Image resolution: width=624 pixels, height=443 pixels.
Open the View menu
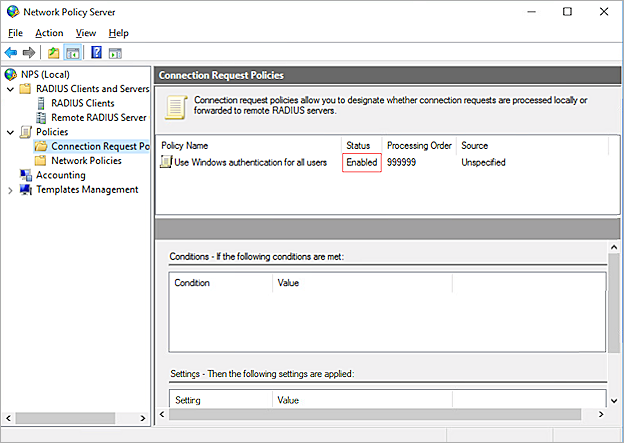(85, 33)
